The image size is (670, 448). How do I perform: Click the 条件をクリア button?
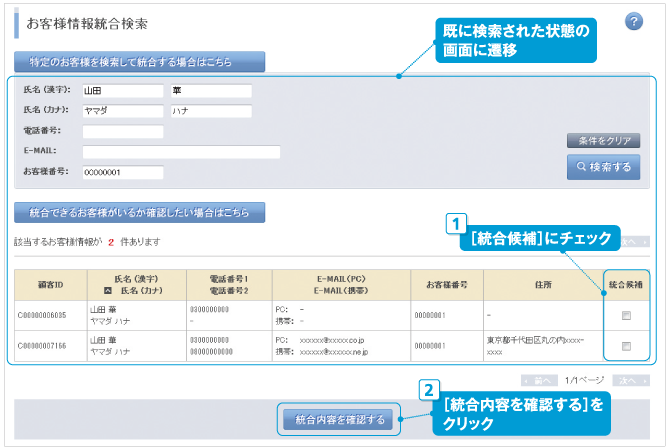click(x=603, y=140)
